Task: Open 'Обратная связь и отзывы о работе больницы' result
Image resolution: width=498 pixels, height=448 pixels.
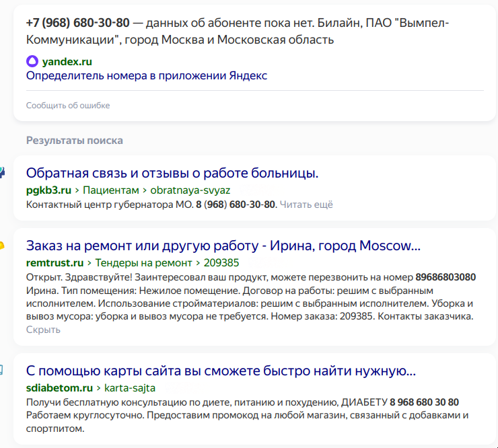Action: pos(172,173)
